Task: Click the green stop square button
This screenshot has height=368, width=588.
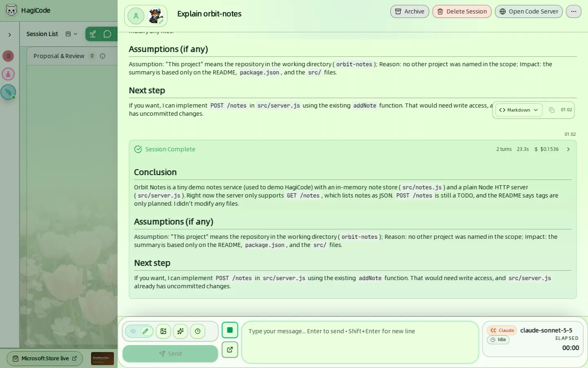Action: (230, 330)
